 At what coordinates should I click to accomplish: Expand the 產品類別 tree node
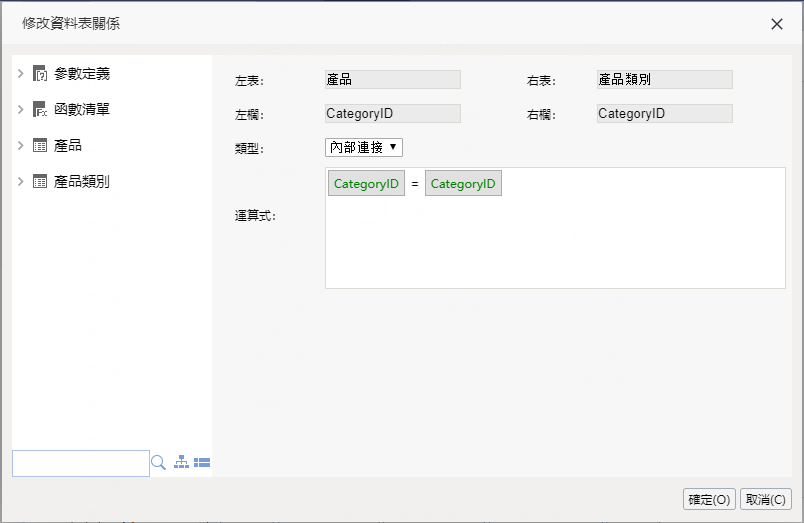point(21,181)
